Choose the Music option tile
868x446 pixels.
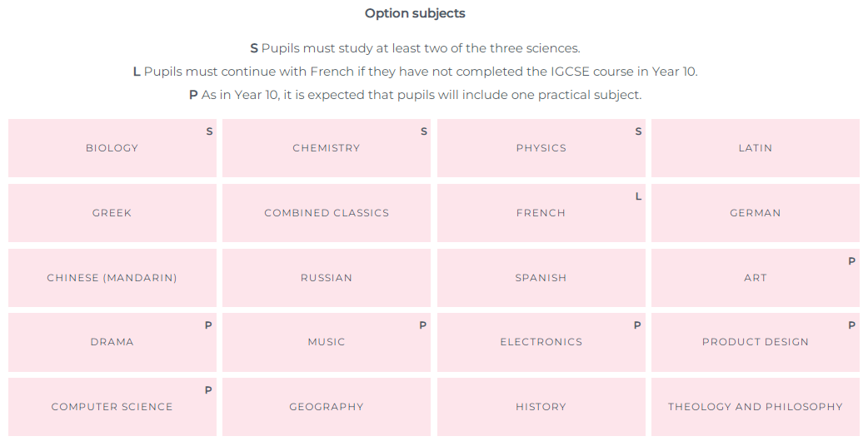coord(327,342)
